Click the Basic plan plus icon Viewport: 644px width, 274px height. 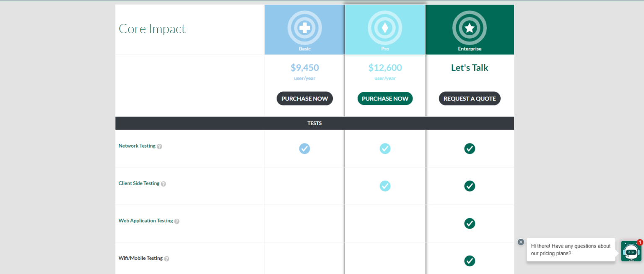[305, 28]
